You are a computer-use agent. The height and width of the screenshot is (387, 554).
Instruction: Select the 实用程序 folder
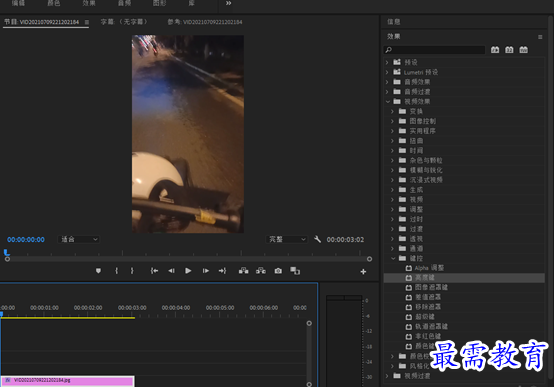click(423, 131)
